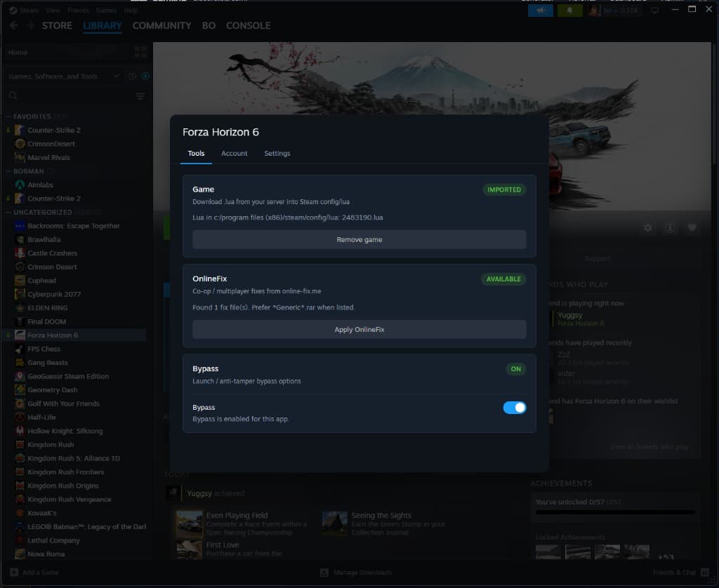Open Games, Software, and Tools dropdown
The height and width of the screenshot is (588, 719).
coord(64,76)
